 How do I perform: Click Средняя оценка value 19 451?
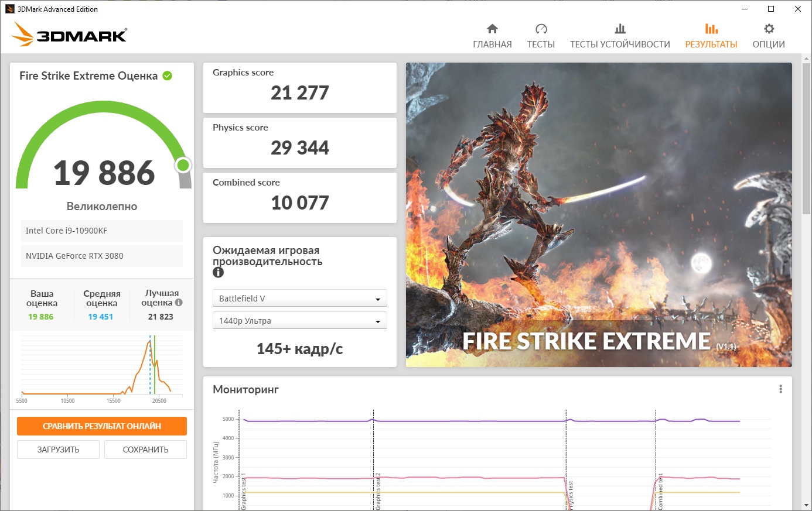tap(100, 317)
